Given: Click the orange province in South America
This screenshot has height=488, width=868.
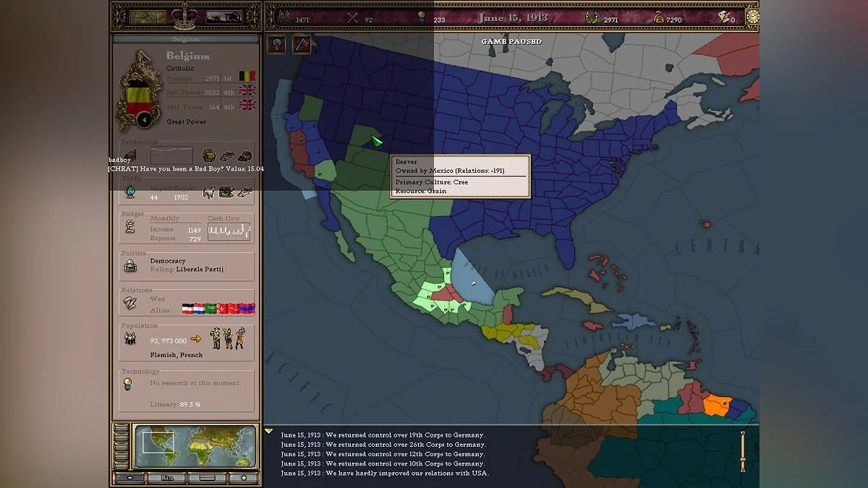Looking at the screenshot, I should (x=716, y=404).
